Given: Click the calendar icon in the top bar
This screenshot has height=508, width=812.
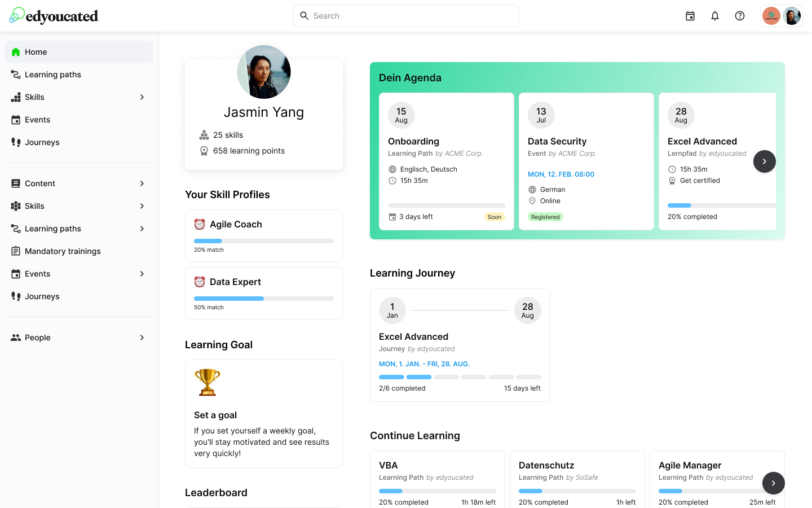Looking at the screenshot, I should [690, 16].
